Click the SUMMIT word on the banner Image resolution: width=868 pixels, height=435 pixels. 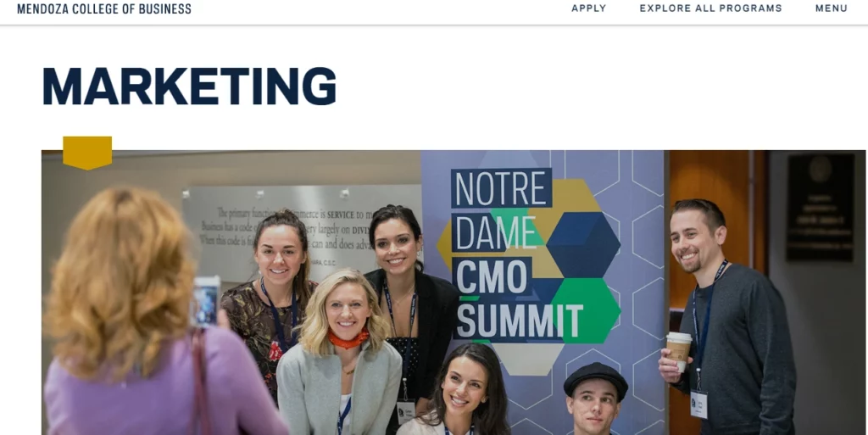coord(520,321)
